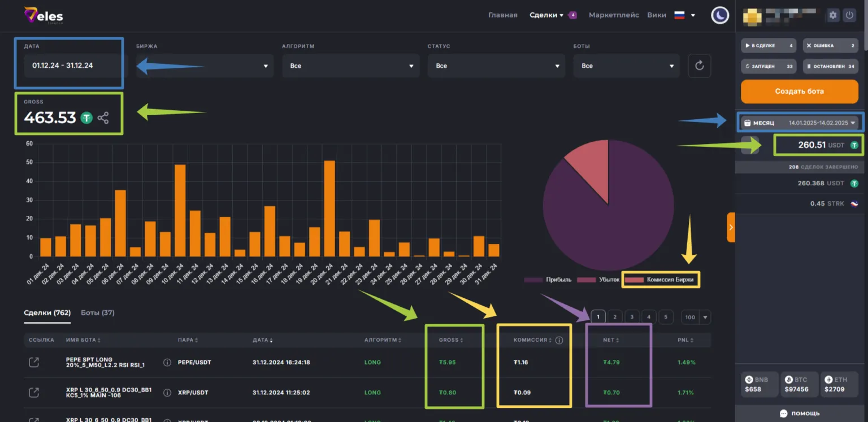Collapse the right sidebar arrow
Viewport: 868px width, 422px height.
click(x=731, y=227)
